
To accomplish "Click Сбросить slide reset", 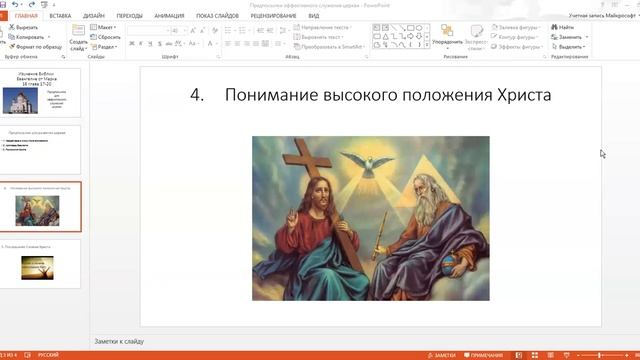I will (105, 37).
